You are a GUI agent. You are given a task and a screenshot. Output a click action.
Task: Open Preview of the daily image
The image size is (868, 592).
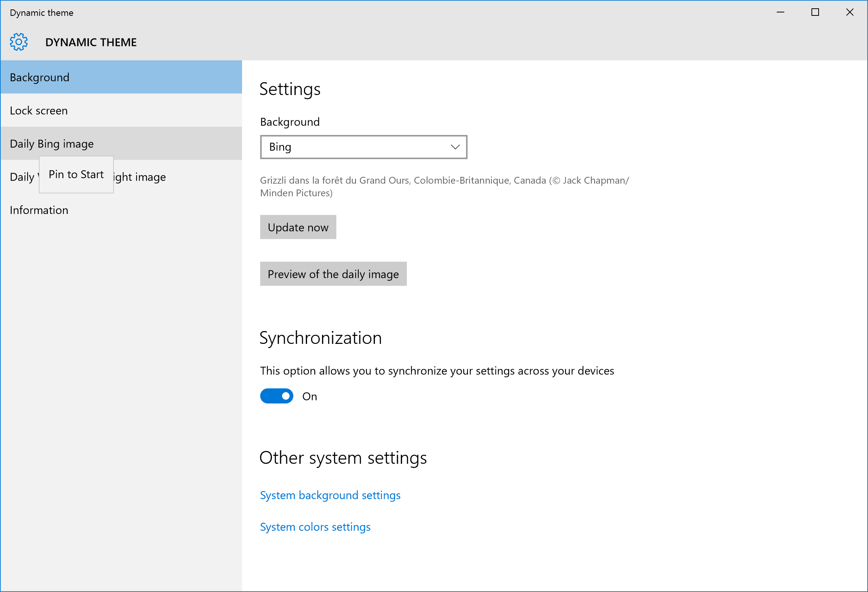pos(333,274)
